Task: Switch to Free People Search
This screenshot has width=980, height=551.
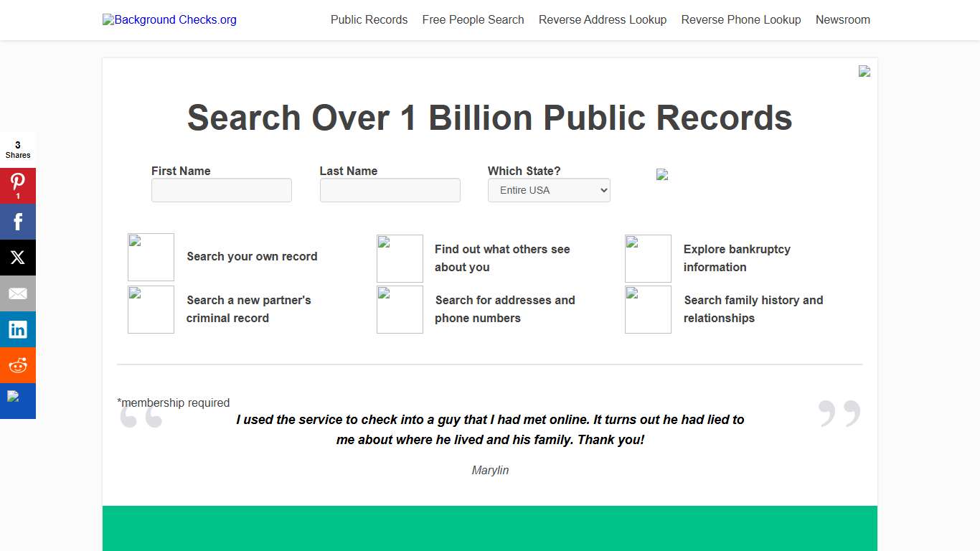Action: tap(473, 19)
